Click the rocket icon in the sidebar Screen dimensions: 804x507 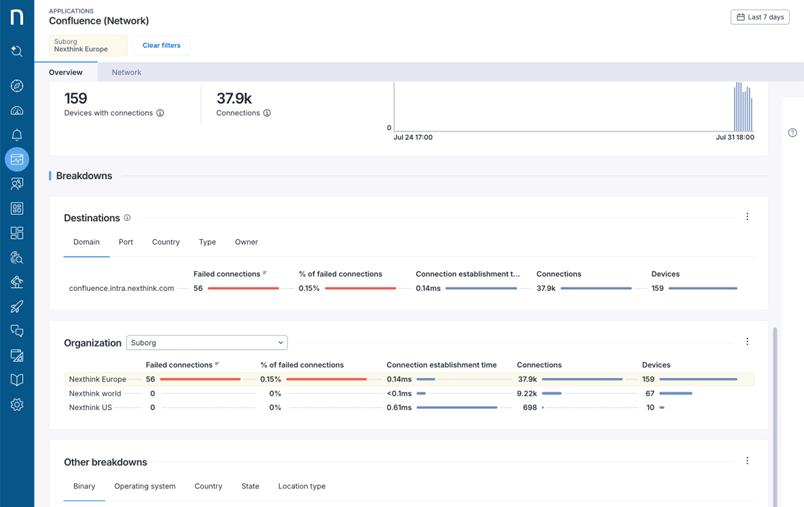(16, 307)
